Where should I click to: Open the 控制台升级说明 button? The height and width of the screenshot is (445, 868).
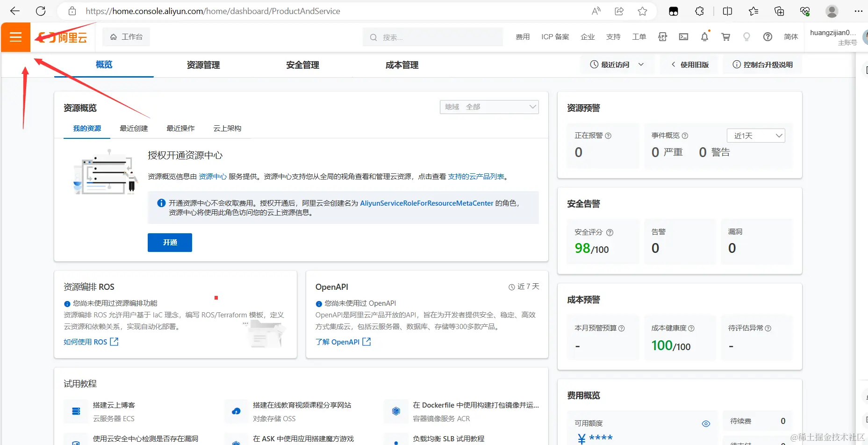763,65
